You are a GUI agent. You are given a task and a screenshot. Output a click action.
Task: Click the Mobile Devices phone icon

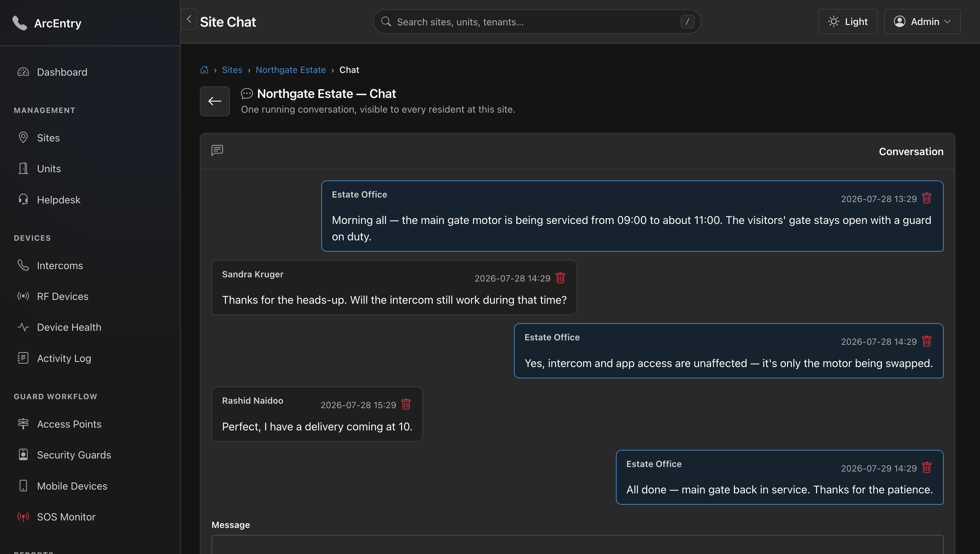pos(23,486)
